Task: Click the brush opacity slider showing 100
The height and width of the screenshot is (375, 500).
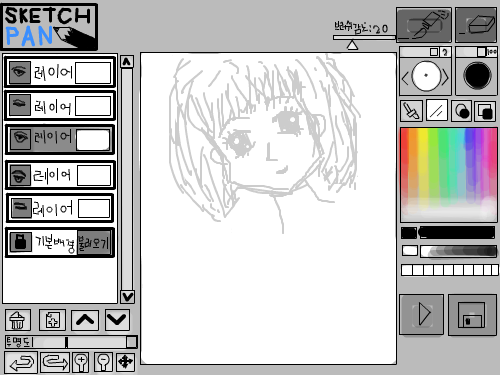Action: (x=476, y=52)
